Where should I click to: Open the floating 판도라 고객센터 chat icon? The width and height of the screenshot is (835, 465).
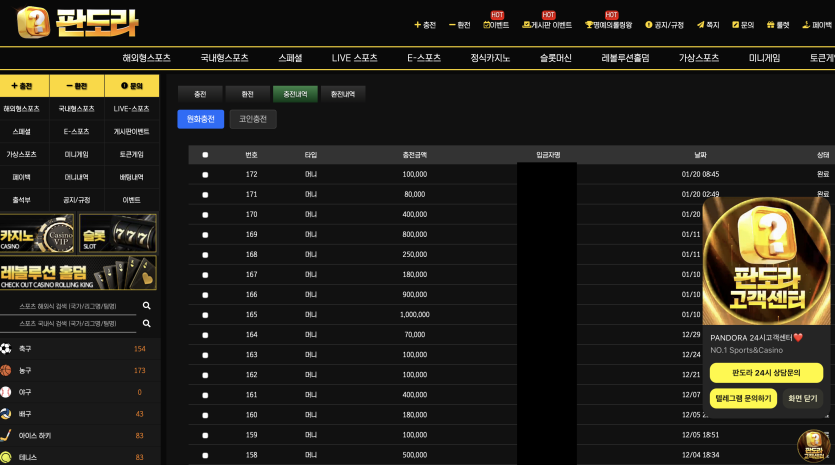(811, 444)
